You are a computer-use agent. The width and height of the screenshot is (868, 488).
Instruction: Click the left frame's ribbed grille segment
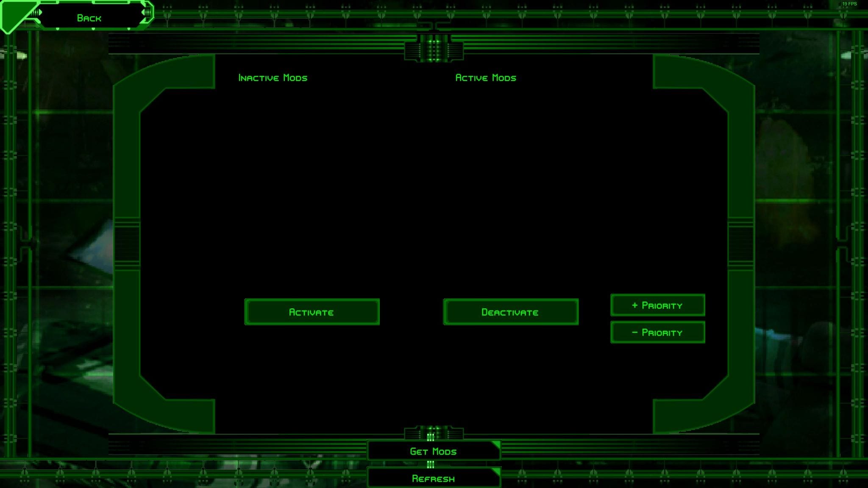[127, 244]
